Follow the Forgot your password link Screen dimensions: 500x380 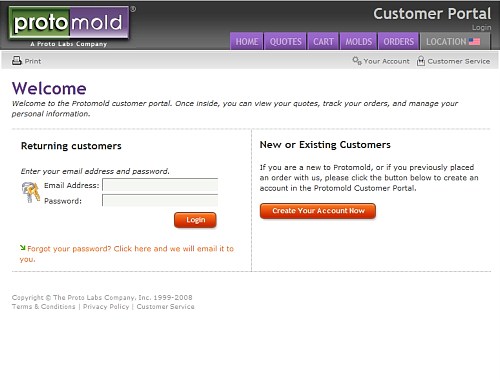pyautogui.click(x=127, y=254)
